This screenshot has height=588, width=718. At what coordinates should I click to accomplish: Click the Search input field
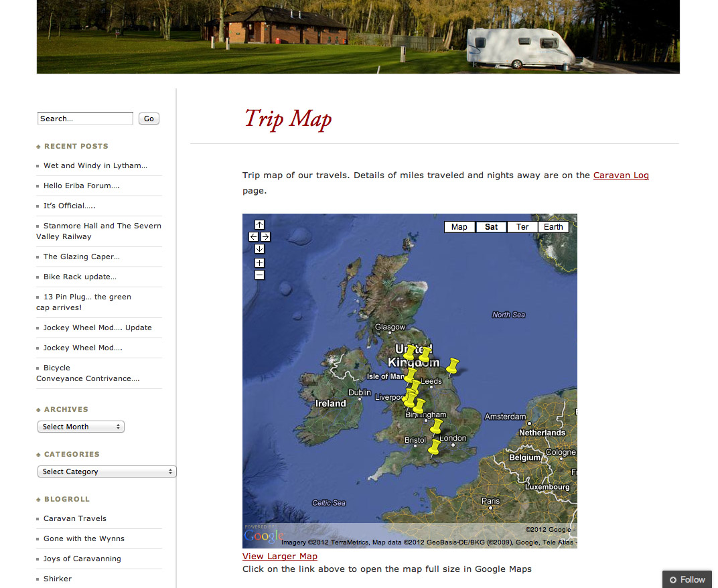(85, 119)
